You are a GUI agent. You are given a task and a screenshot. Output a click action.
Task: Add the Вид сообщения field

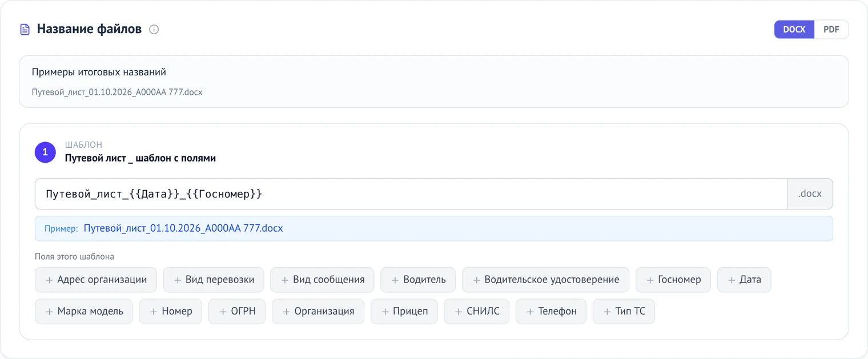point(322,280)
